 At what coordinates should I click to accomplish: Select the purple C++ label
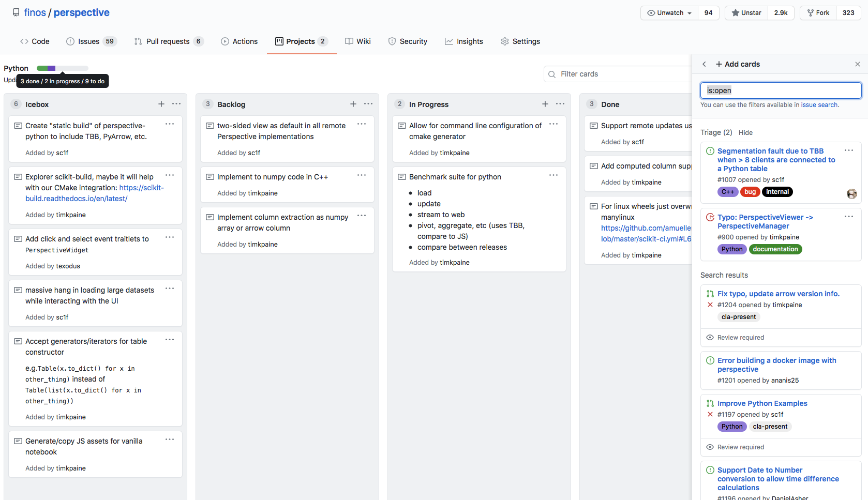click(728, 192)
